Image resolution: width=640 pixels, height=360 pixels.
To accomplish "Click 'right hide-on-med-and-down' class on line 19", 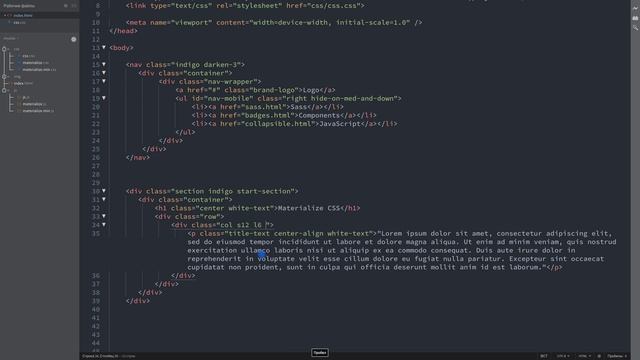I will [x=340, y=98].
